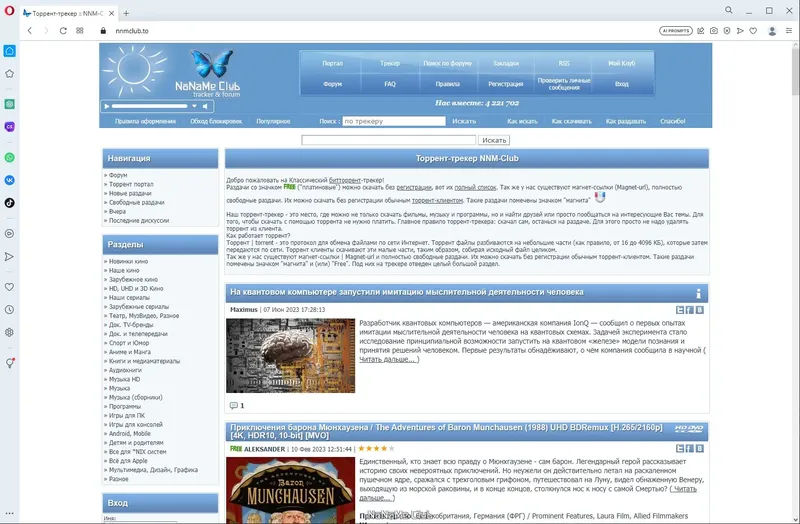Open TikTok from the sidebar
Screen dimensions: 800x524
click(9, 203)
